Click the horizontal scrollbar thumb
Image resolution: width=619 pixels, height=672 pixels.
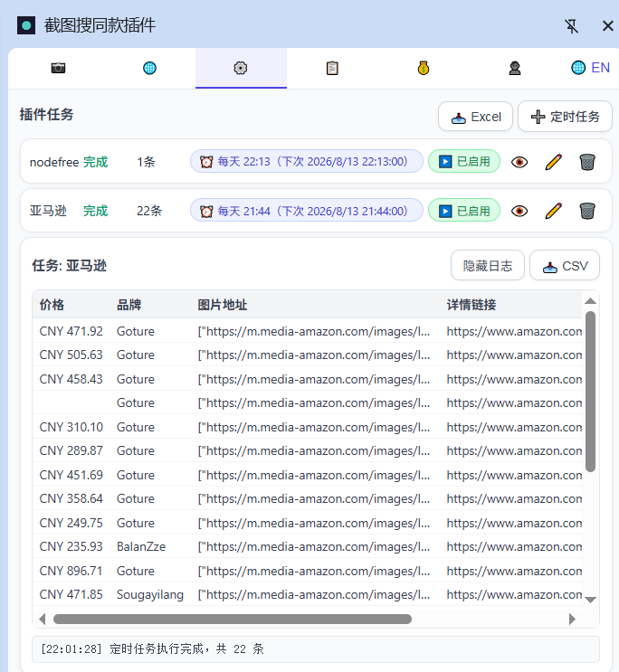[232, 620]
